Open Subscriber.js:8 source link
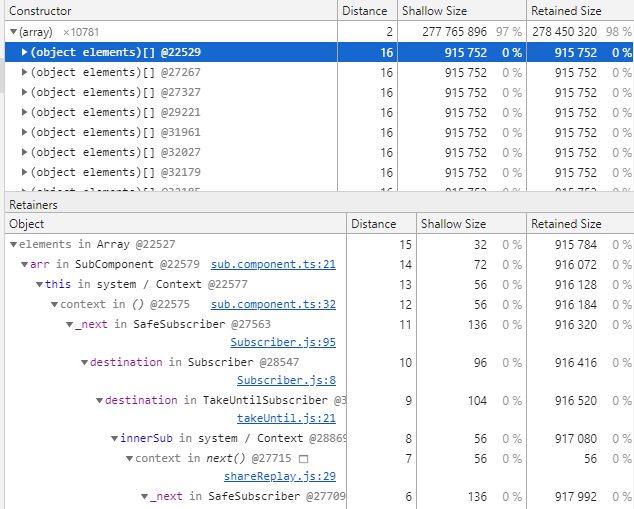This screenshot has height=509, width=634. pos(286,380)
